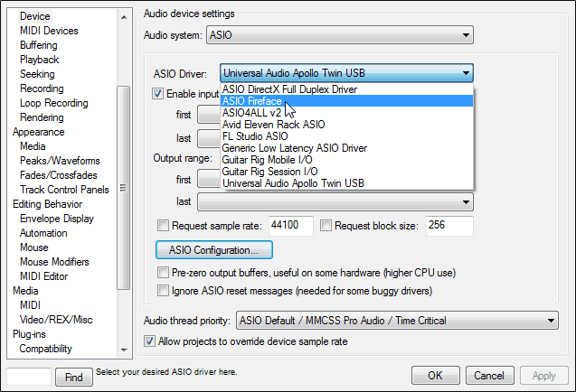This screenshot has width=576, height=392.
Task: Open Video/REX/Misc settings
Action: (x=56, y=320)
